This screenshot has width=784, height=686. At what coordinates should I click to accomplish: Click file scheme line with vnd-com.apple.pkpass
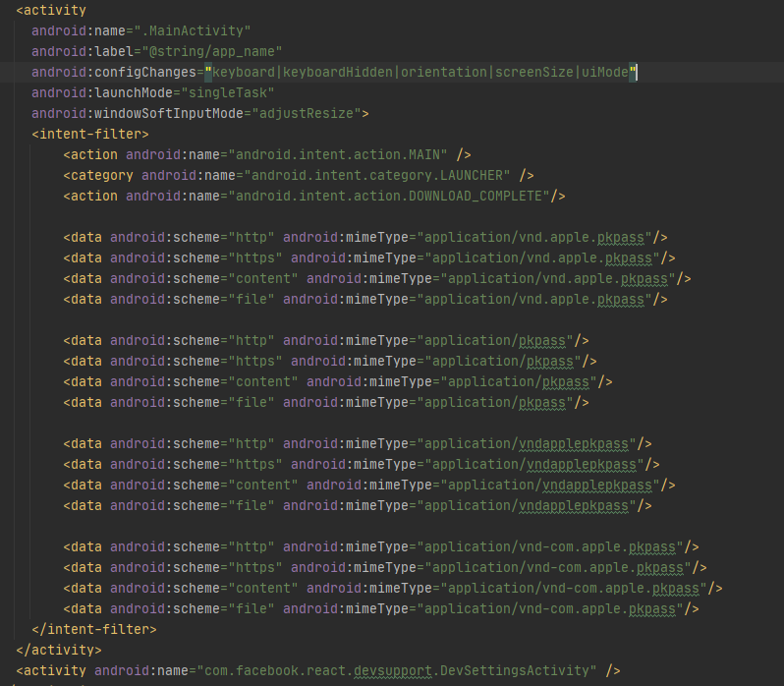[x=381, y=609]
